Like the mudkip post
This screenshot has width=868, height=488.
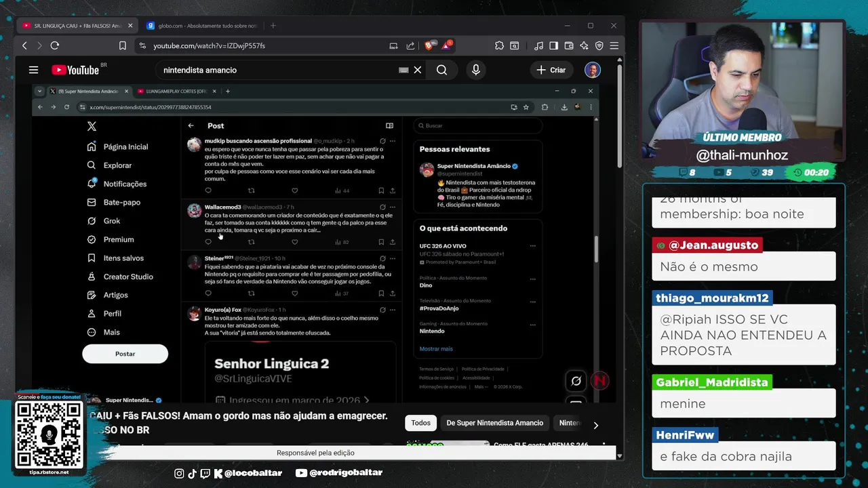click(x=294, y=190)
